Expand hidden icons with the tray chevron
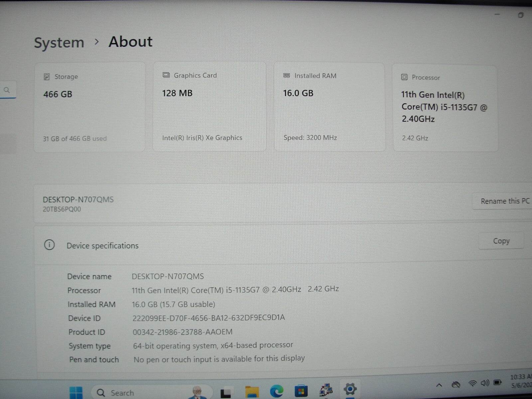This screenshot has height=399, width=532. 439,385
